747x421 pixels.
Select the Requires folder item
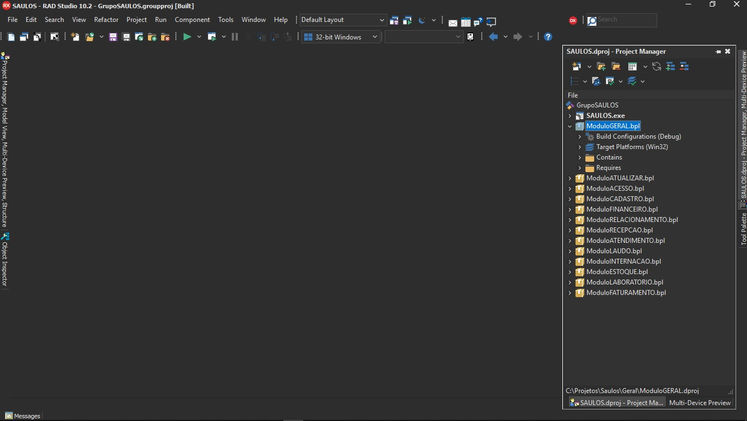[608, 168]
